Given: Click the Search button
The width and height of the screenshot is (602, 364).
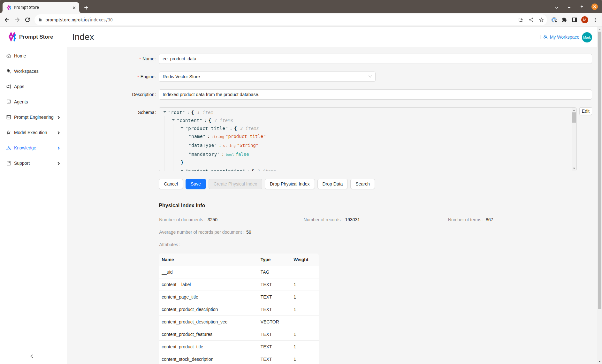Looking at the screenshot, I should [x=362, y=184].
